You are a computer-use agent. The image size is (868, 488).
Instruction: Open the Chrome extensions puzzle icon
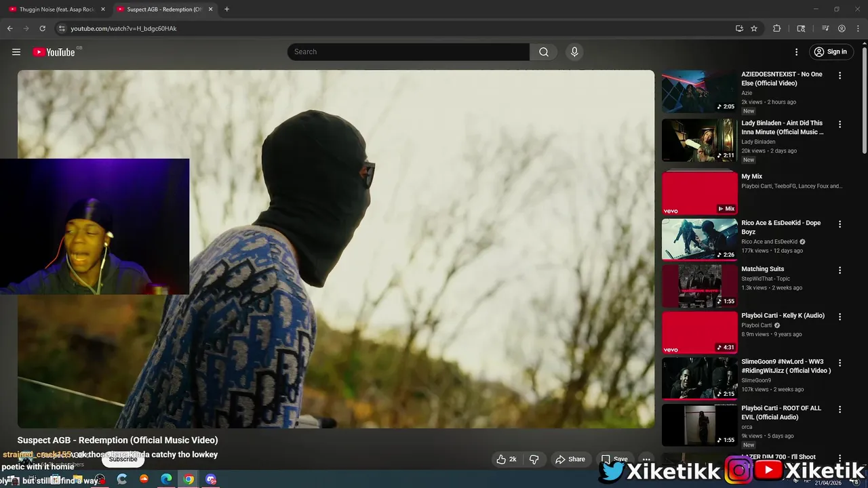click(x=777, y=28)
